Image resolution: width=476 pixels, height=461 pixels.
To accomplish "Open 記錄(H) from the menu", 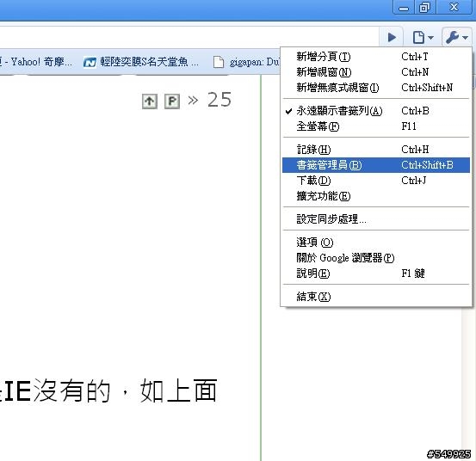I will pos(376,150).
